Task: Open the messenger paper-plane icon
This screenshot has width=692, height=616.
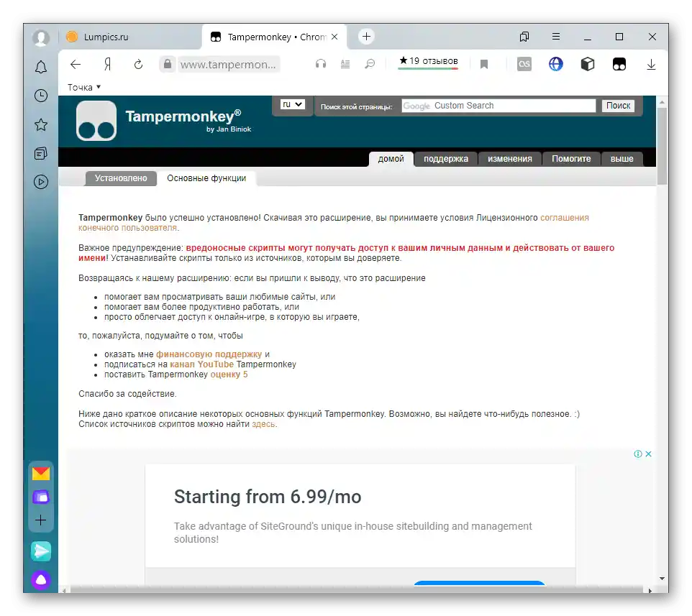Action: pos(41,551)
